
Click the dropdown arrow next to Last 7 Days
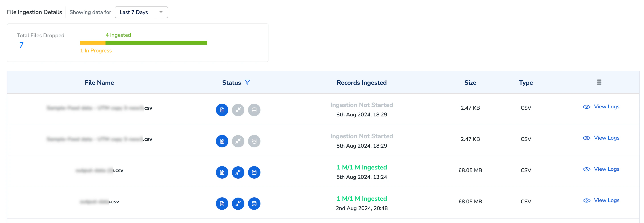[161, 12]
